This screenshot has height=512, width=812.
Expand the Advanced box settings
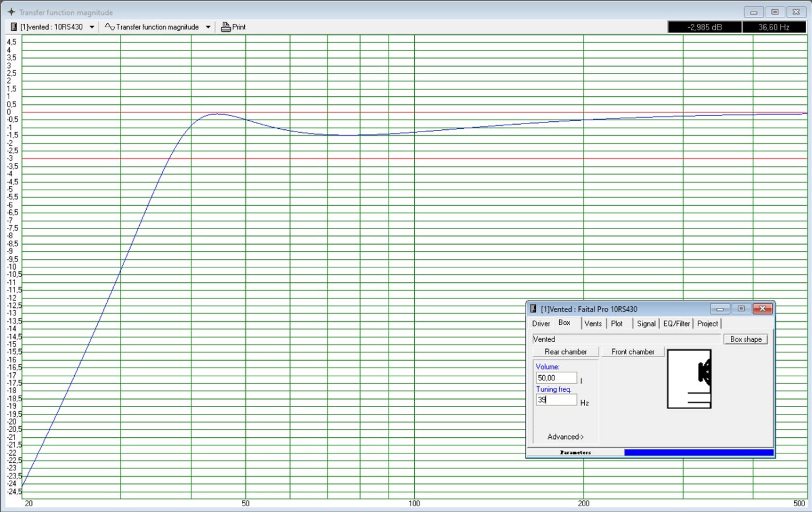565,437
